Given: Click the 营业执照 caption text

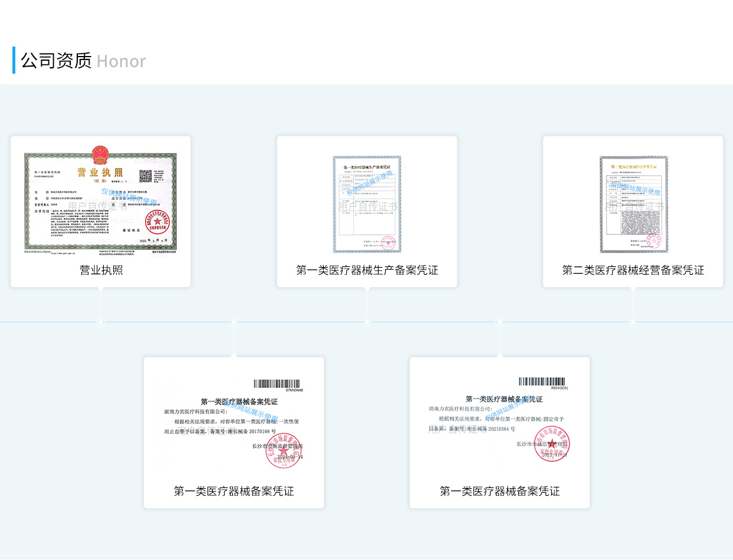Looking at the screenshot, I should point(101,271).
